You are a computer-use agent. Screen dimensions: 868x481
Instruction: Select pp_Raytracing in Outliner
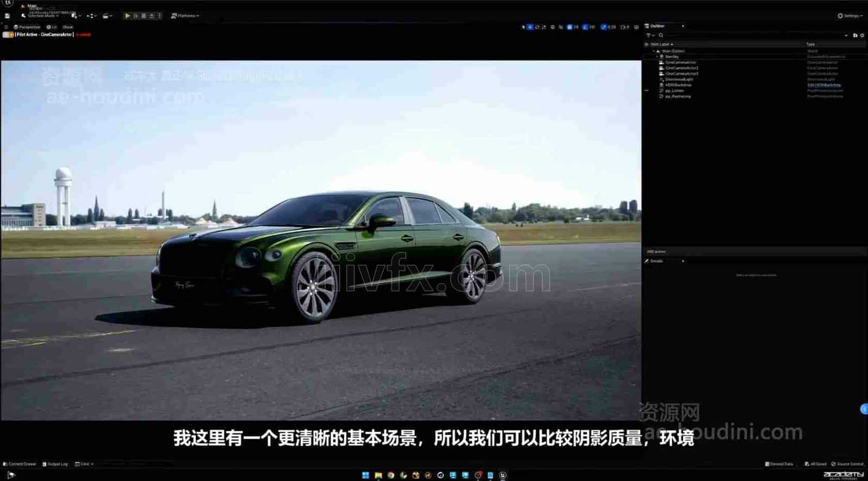(x=678, y=96)
